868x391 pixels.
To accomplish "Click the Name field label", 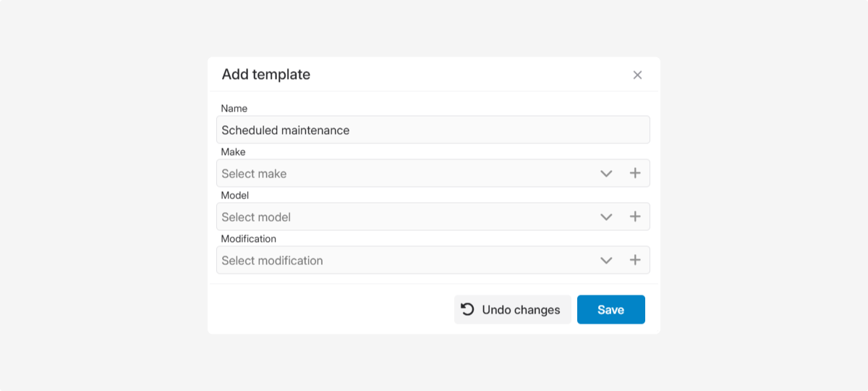I will pos(234,109).
